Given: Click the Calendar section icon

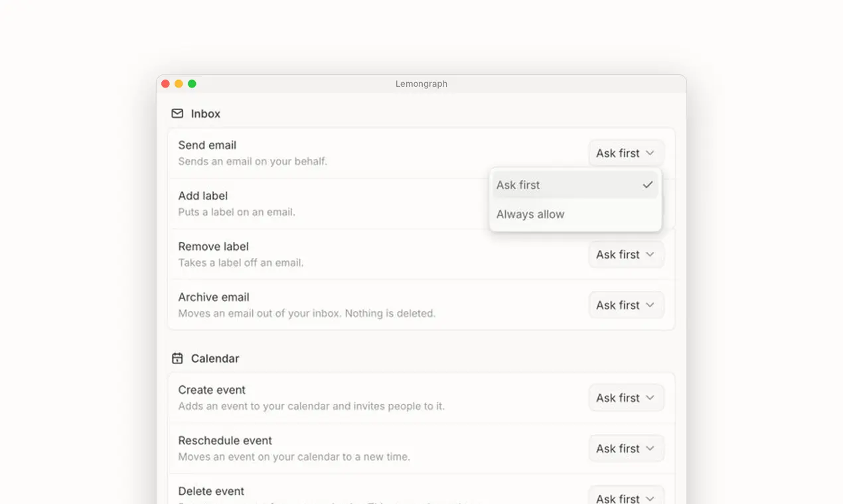Looking at the screenshot, I should (177, 358).
